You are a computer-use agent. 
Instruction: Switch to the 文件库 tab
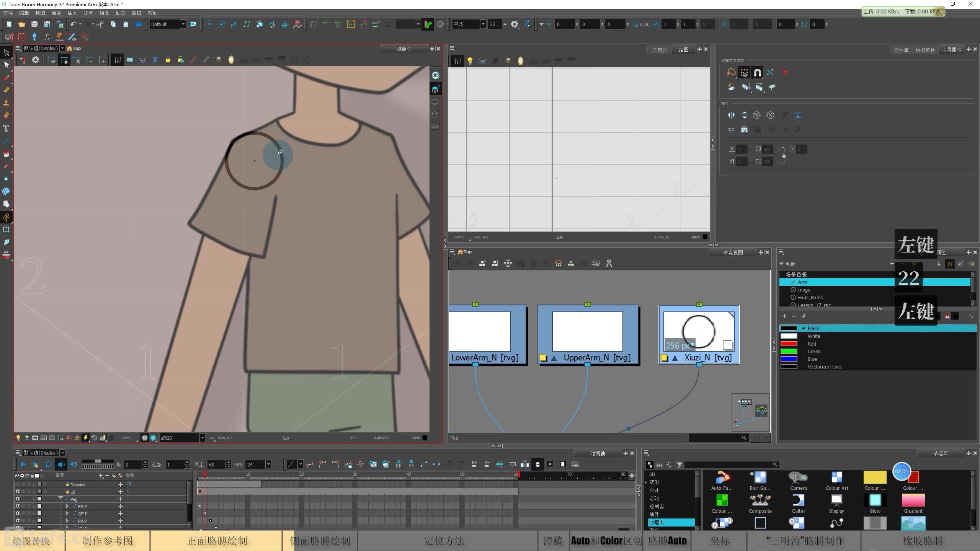901,50
